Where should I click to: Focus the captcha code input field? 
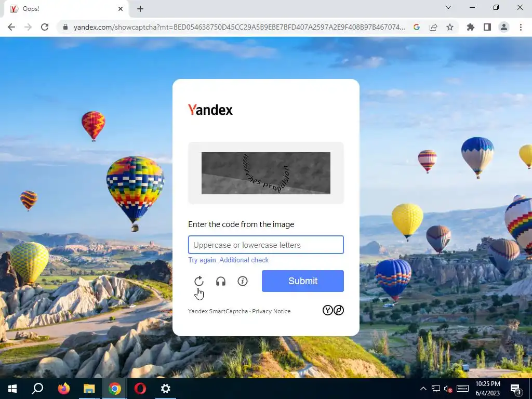point(265,245)
